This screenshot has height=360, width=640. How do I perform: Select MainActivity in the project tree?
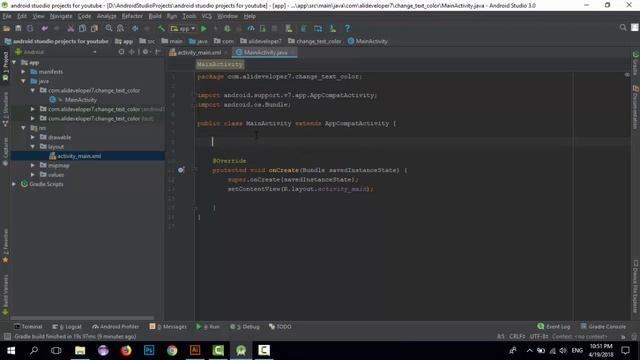click(x=80, y=100)
